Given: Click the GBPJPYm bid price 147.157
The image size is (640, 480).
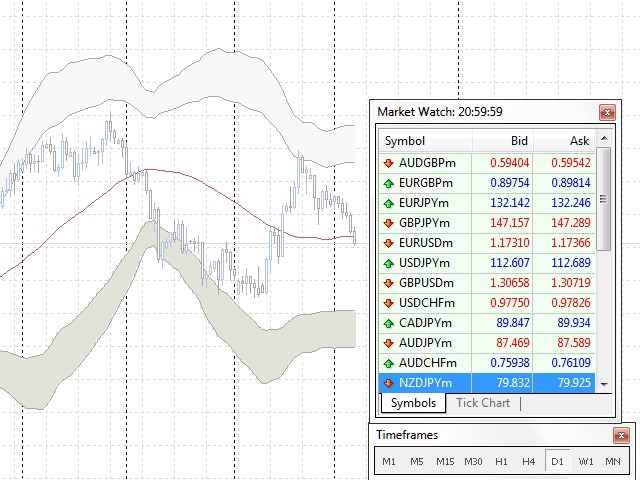Looking at the screenshot, I should pyautogui.click(x=509, y=223).
